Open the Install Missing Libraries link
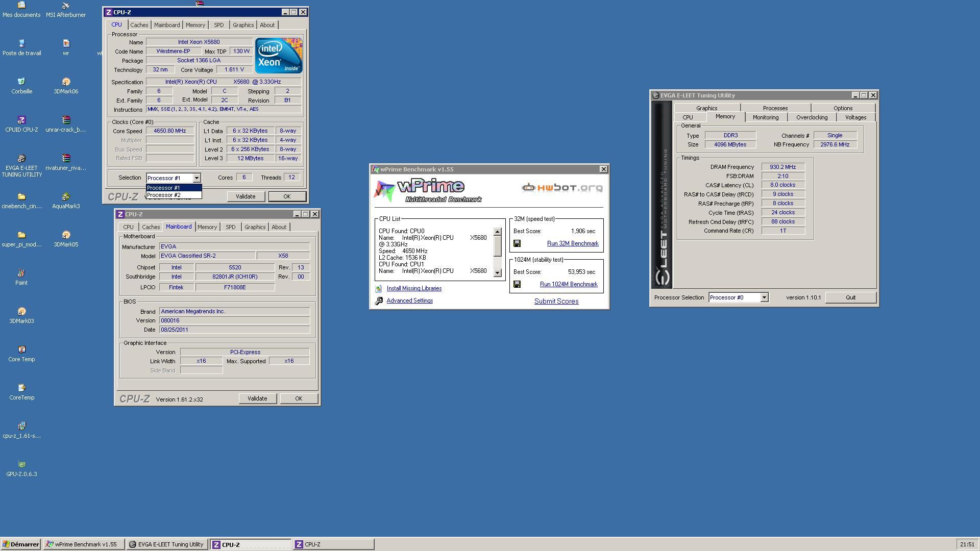This screenshot has height=551, width=980. click(414, 289)
